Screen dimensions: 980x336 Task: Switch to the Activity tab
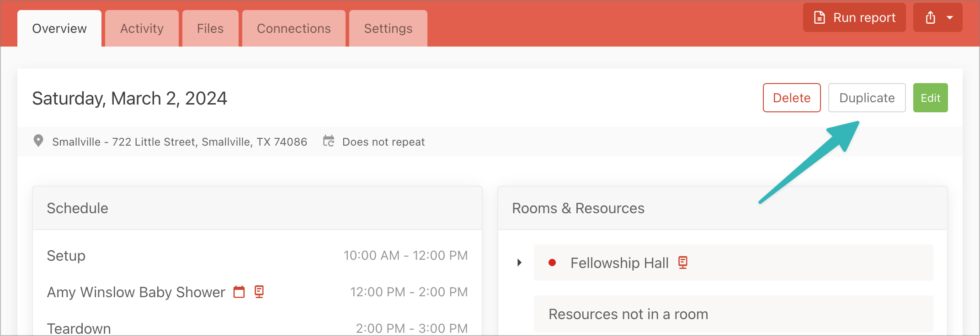(142, 28)
